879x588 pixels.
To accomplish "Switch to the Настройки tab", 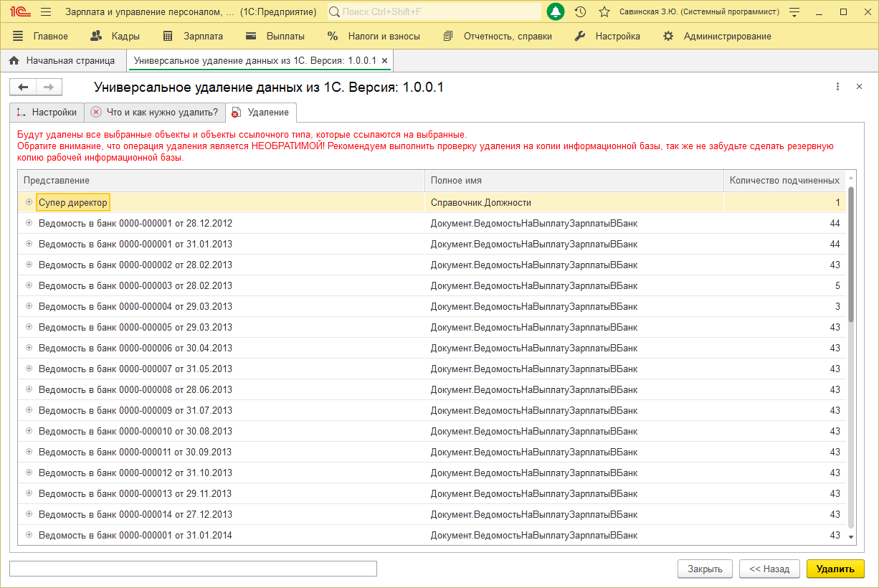I will tap(47, 113).
